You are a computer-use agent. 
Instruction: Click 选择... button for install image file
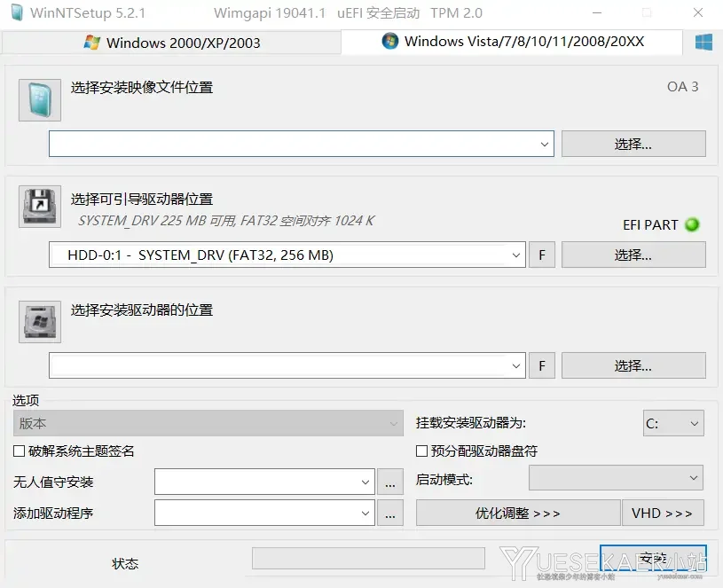633,144
